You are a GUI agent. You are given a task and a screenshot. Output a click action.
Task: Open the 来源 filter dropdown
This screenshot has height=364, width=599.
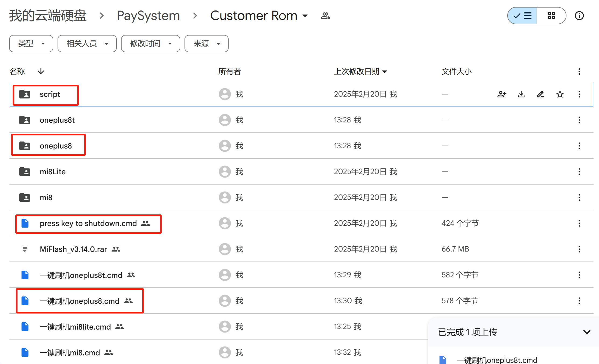(206, 43)
